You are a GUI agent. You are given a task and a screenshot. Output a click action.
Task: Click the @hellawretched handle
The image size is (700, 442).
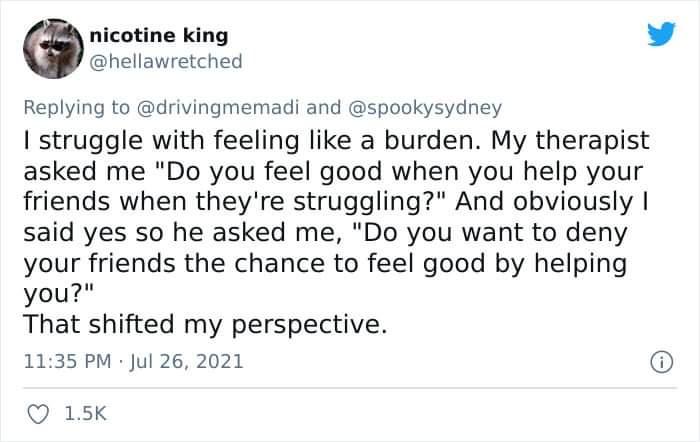(x=166, y=62)
